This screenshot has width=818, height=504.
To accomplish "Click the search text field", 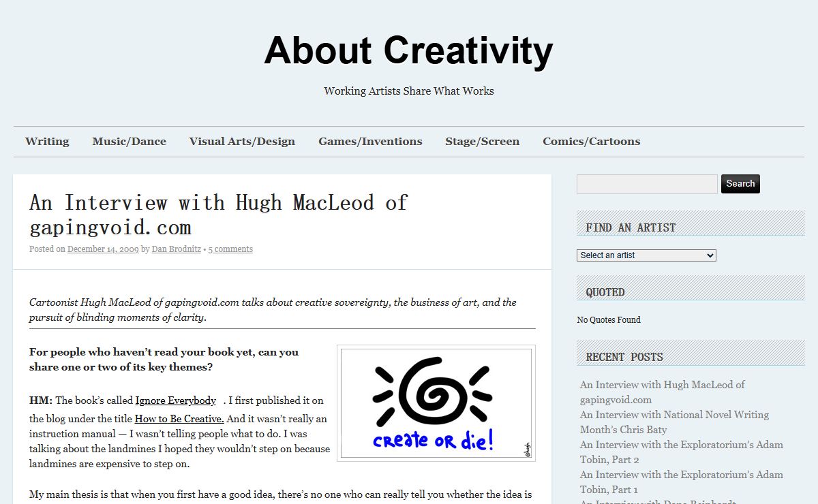I will click(647, 184).
